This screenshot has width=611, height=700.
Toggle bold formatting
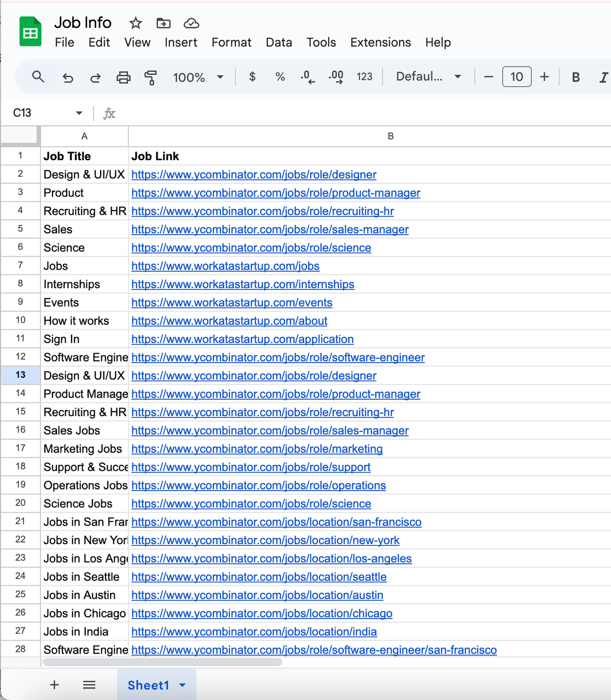tap(575, 77)
